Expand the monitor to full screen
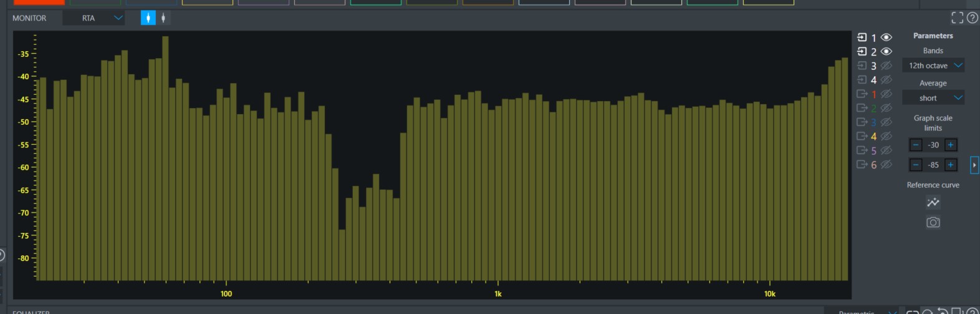This screenshot has height=314, width=980. [x=957, y=17]
